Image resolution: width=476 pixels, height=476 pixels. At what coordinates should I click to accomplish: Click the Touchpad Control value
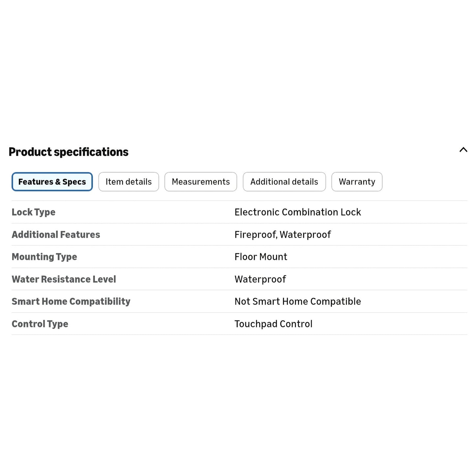pyautogui.click(x=273, y=324)
